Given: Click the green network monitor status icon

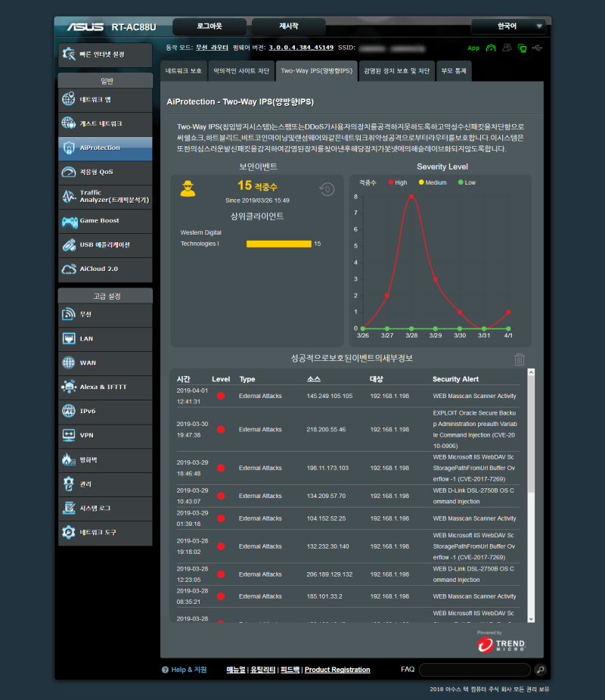Looking at the screenshot, I should pyautogui.click(x=522, y=48).
